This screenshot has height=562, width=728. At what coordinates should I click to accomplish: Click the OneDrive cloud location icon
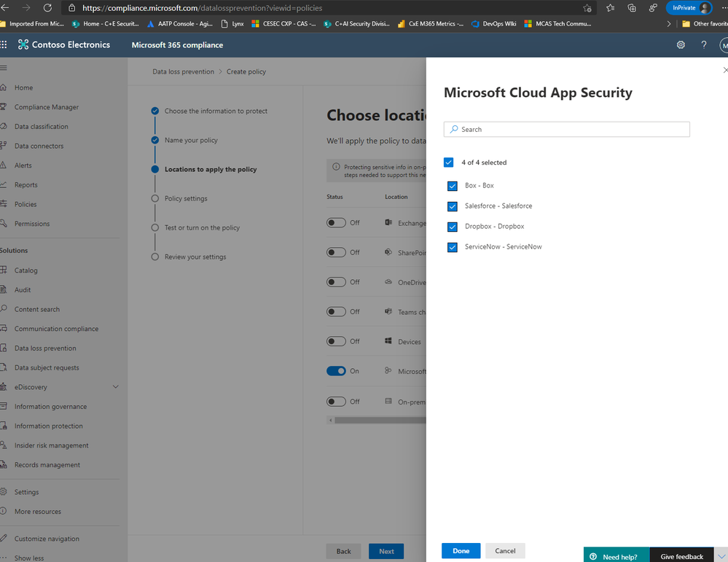[388, 282]
